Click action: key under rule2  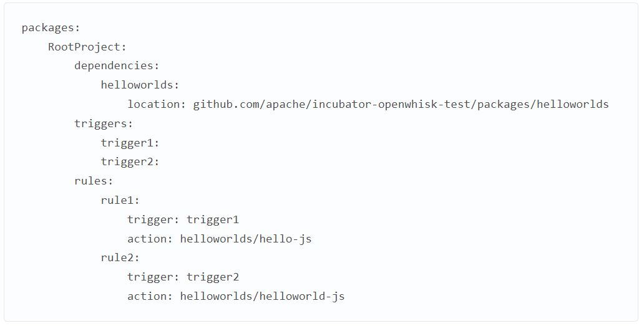150,296
